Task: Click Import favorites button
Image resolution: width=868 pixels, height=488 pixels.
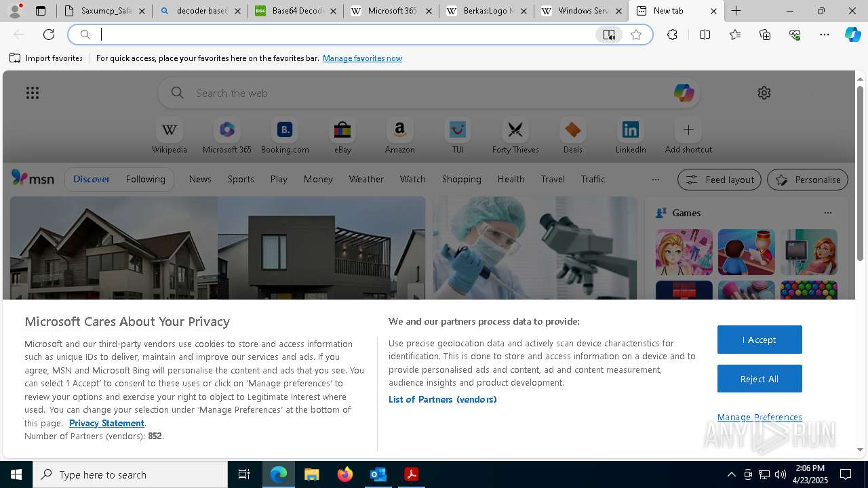Action: click(46, 58)
